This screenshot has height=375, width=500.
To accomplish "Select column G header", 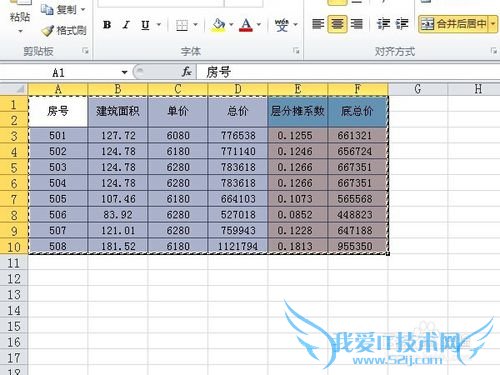I will pos(418,89).
